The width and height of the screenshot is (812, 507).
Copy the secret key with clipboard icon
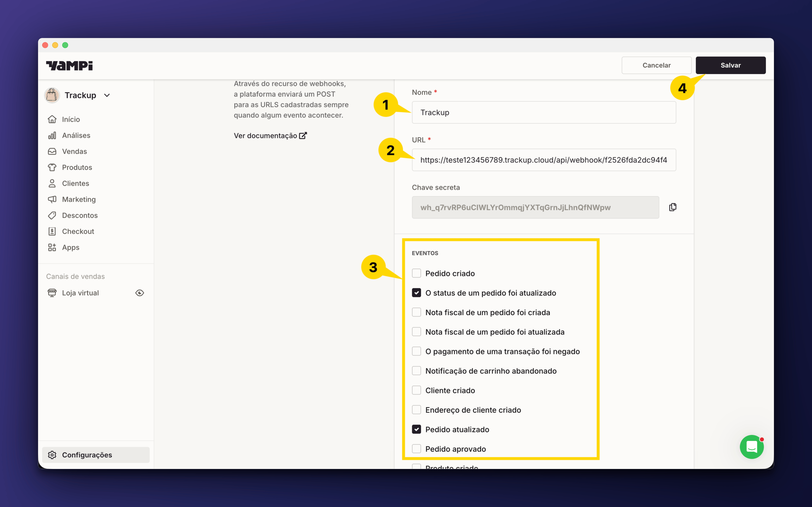click(673, 207)
